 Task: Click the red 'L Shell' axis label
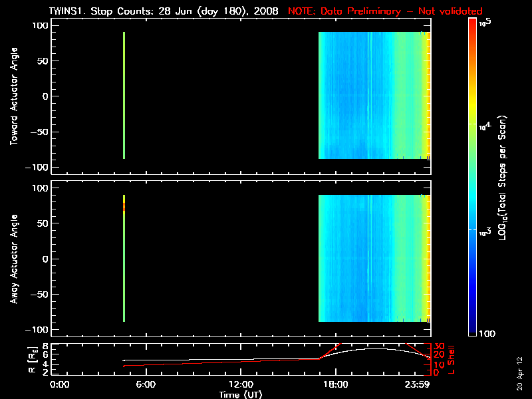click(452, 359)
